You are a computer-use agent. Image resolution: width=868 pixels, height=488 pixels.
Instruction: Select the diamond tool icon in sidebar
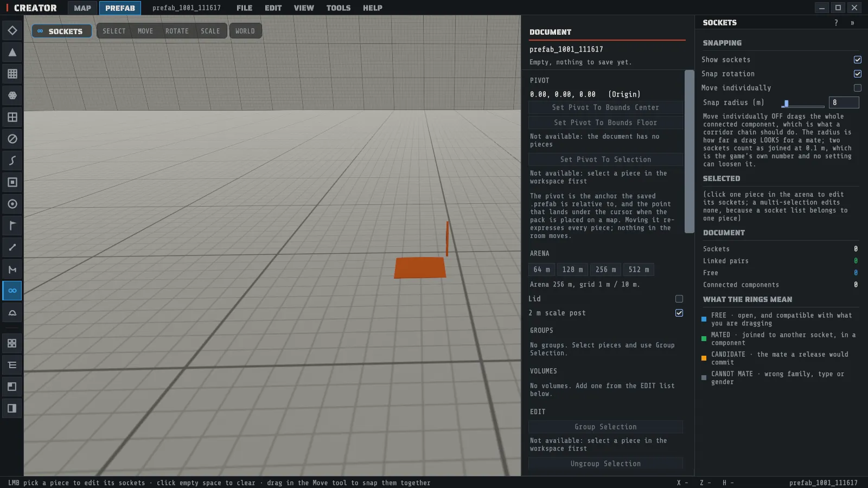click(12, 30)
